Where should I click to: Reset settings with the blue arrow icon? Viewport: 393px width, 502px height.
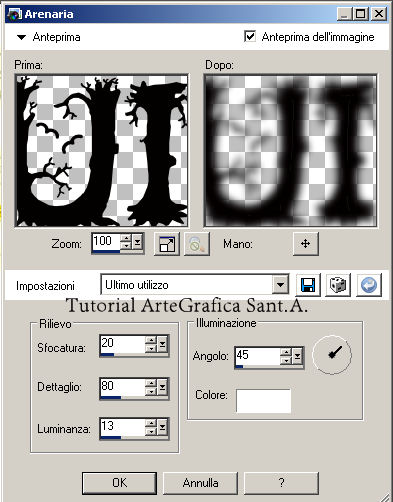[x=369, y=285]
